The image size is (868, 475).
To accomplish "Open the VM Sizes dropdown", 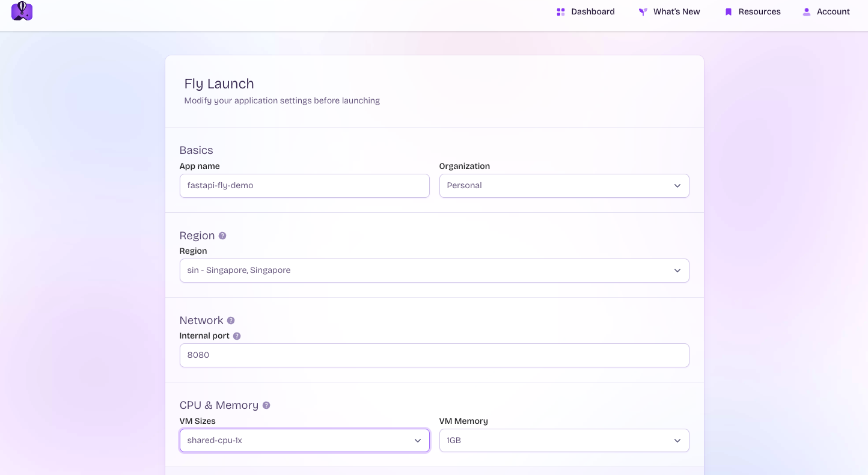I will pyautogui.click(x=304, y=441).
